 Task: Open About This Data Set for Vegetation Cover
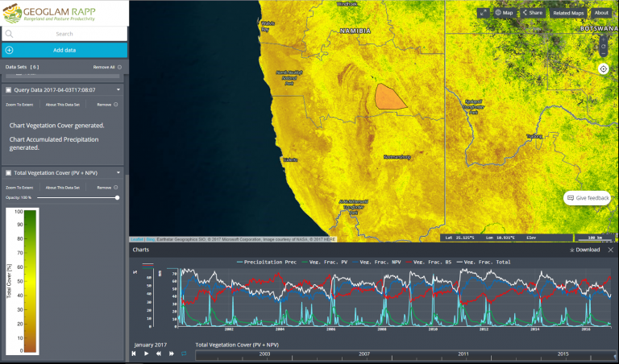(x=62, y=188)
